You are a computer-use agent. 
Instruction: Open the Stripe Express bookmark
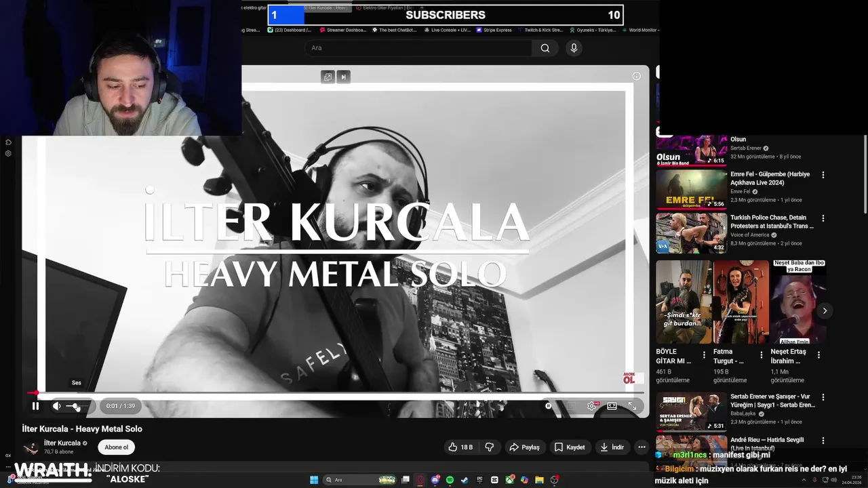494,30
